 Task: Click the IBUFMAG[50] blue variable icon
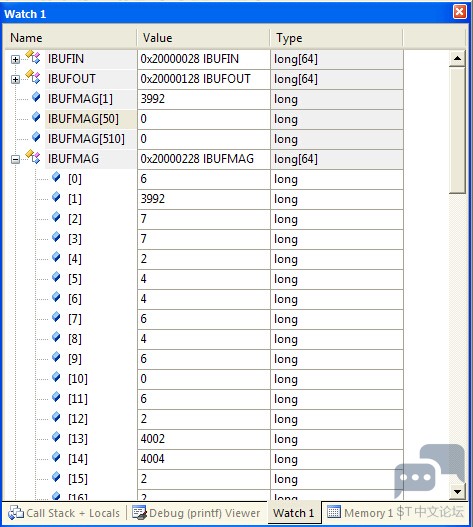pos(36,117)
